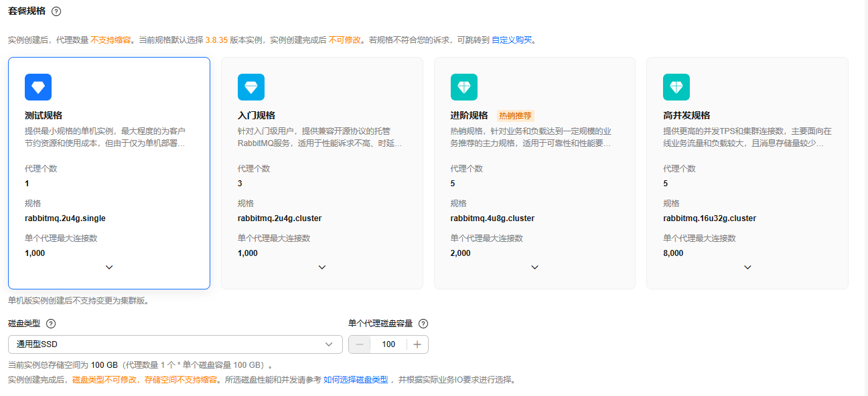Image resolution: width=868 pixels, height=396 pixels.
Task: Click the 热销推荐 badge
Action: (x=515, y=115)
